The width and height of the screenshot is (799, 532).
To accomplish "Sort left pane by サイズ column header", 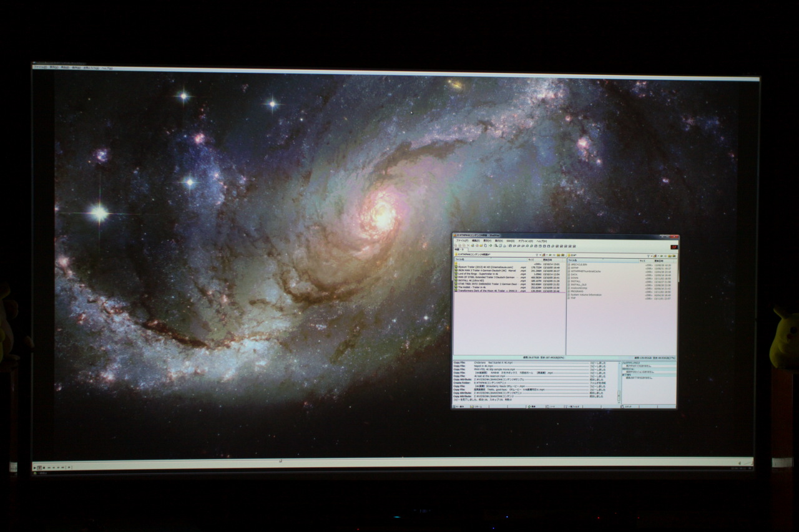I will [531, 259].
